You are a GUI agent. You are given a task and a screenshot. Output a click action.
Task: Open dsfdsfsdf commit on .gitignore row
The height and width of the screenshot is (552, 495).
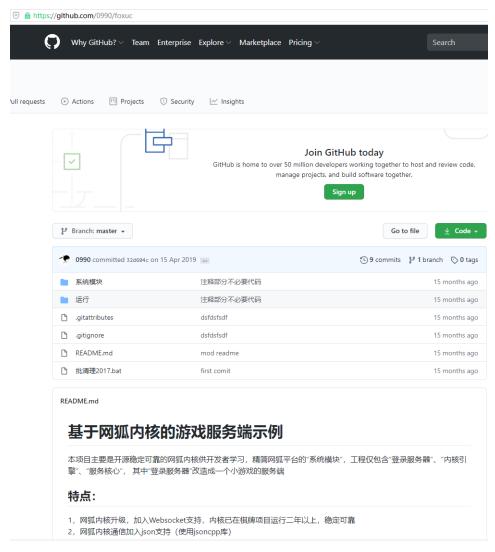pyautogui.click(x=214, y=335)
